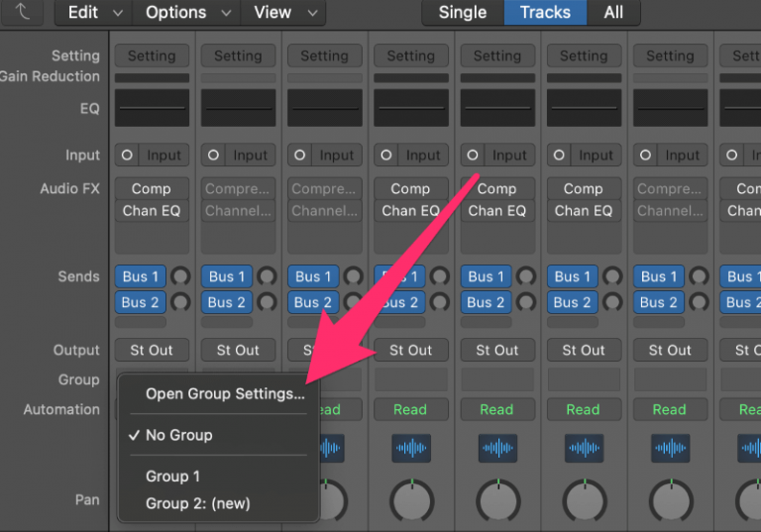Click the Input button on the third channel strip

click(x=337, y=156)
